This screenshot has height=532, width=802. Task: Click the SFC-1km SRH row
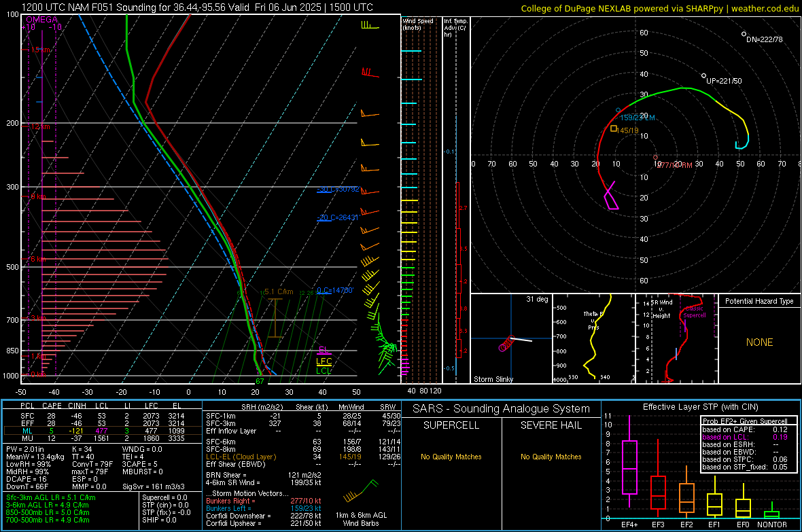click(303, 416)
